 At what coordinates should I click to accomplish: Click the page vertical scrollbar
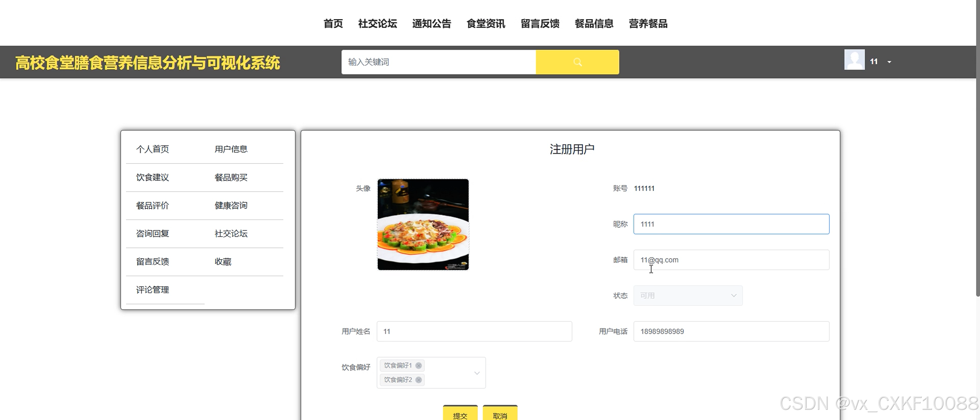[977, 152]
